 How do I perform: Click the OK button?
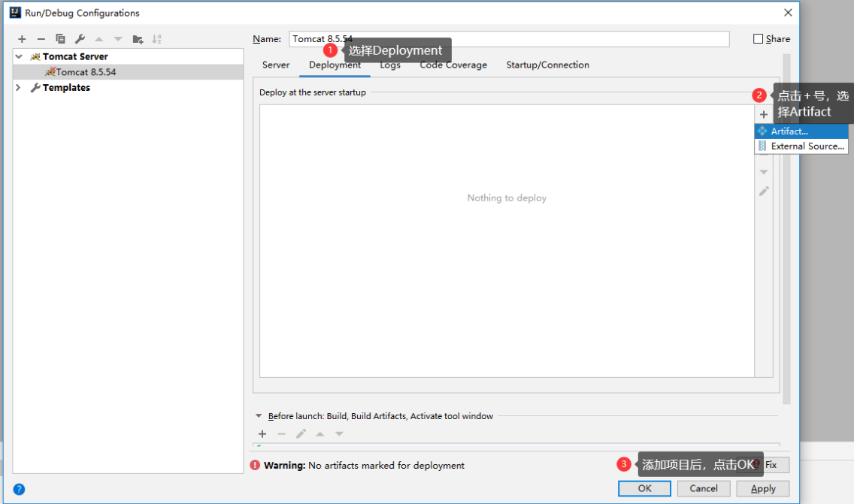pyautogui.click(x=644, y=489)
